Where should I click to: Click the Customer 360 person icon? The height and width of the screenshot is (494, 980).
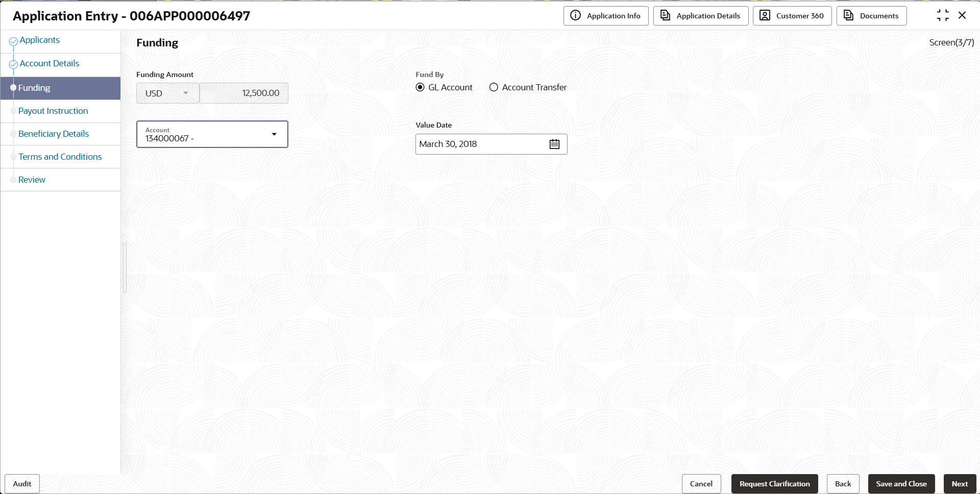pos(765,15)
